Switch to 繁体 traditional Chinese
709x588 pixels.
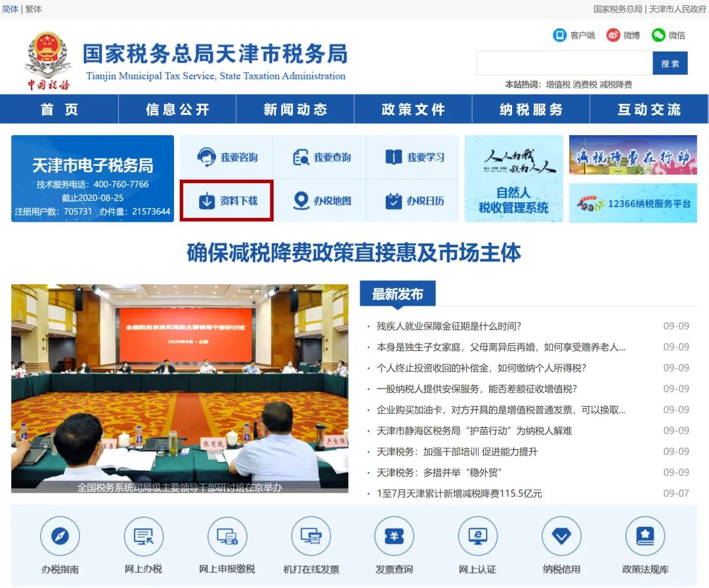33,9
